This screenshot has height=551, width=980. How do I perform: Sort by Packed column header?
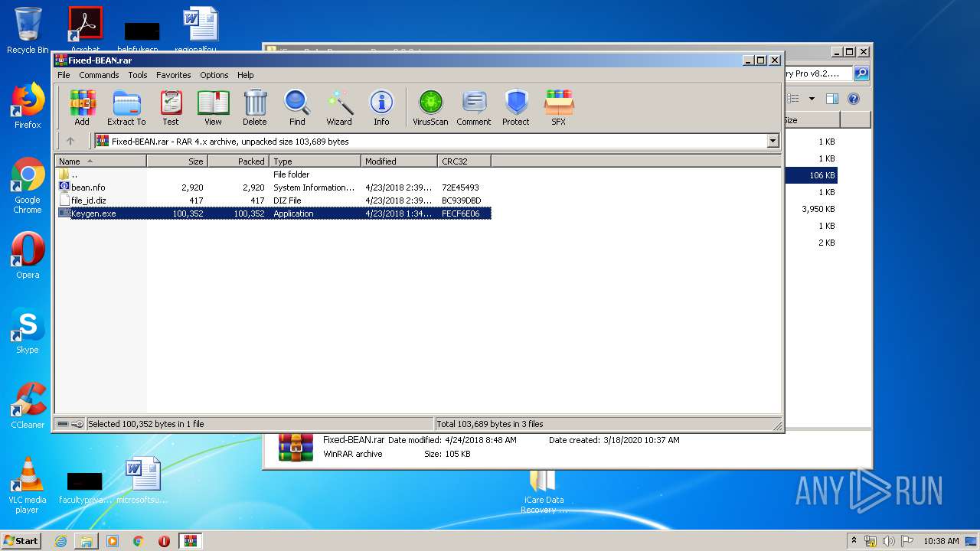point(239,161)
